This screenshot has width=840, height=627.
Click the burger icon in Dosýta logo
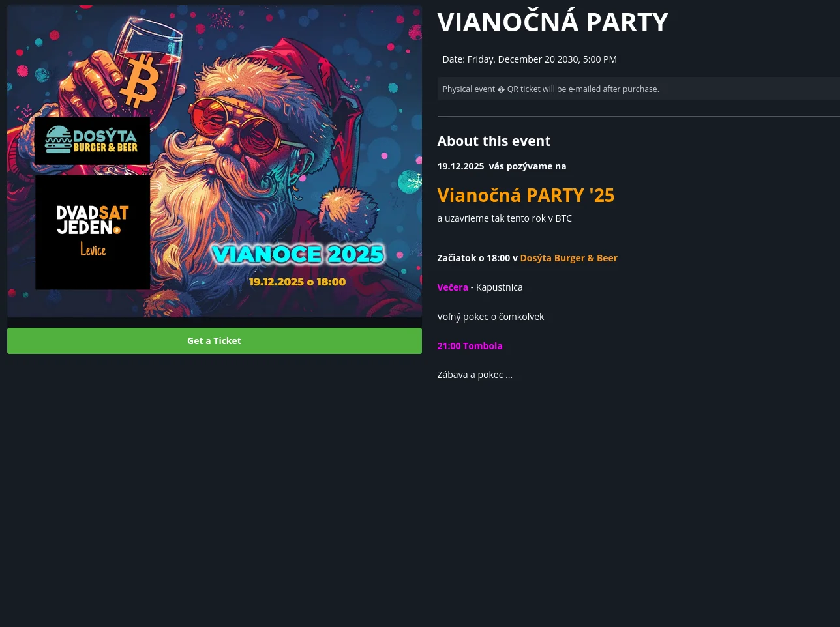[x=57, y=139]
